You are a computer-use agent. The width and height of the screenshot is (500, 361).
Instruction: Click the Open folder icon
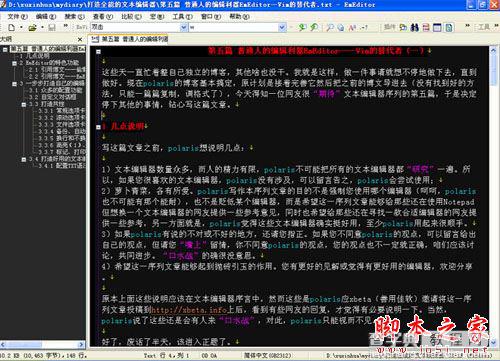(32, 28)
